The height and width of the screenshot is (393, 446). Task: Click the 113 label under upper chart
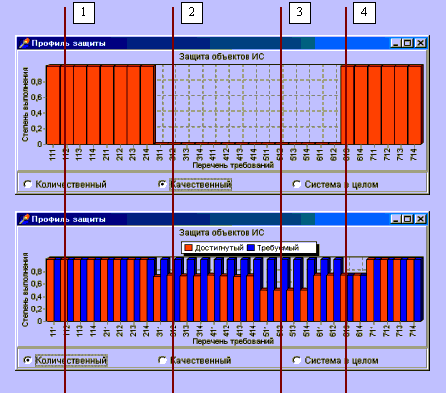pos(79,155)
